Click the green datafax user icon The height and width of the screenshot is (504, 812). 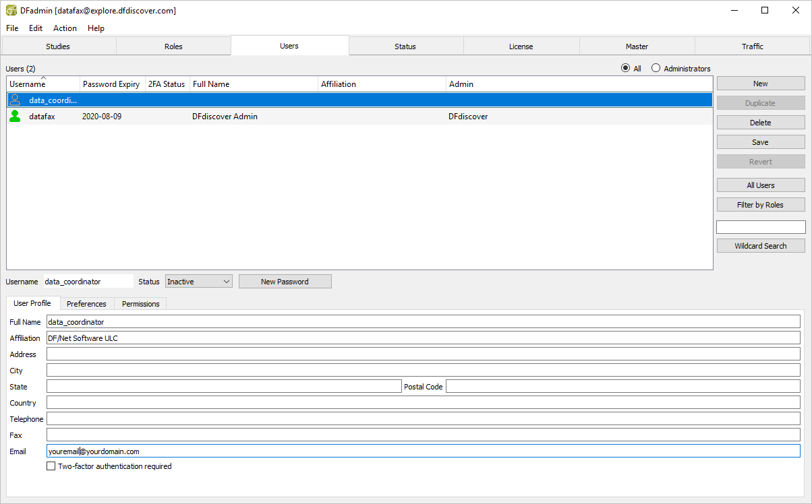click(15, 117)
